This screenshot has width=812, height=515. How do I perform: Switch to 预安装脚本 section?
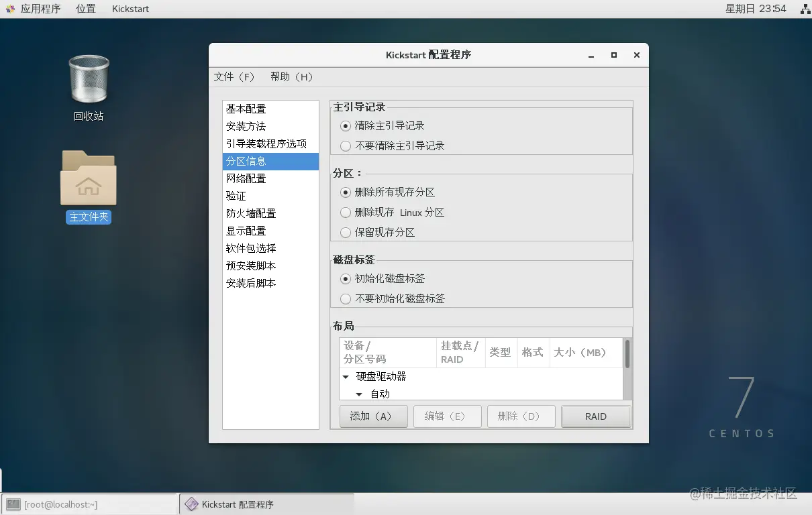(x=270, y=266)
